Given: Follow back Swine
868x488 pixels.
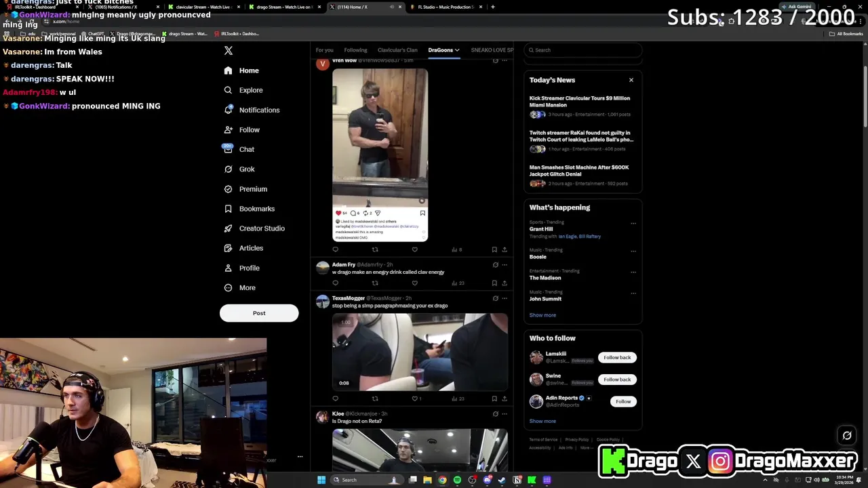Looking at the screenshot, I should 617,380.
